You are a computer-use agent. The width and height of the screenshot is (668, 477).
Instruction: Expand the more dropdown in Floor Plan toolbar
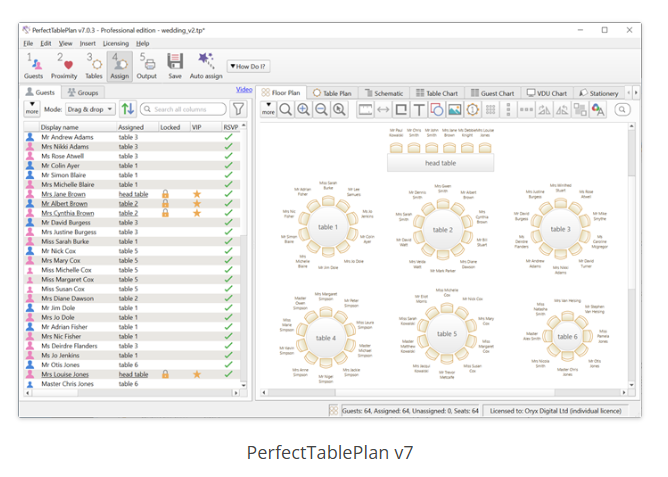(268, 110)
